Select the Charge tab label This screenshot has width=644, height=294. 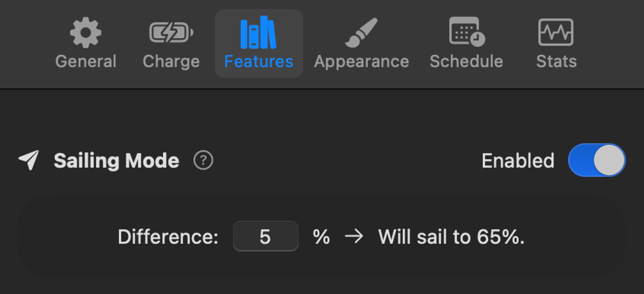coord(171,61)
